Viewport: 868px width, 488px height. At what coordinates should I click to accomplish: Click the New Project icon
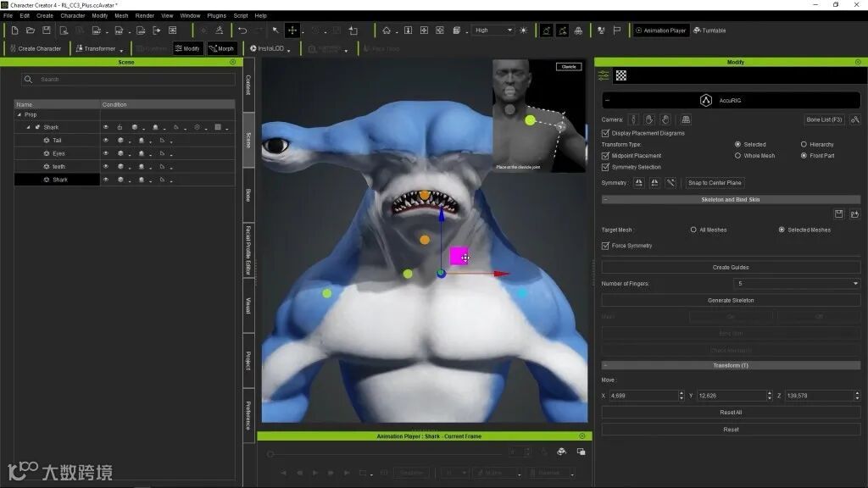coord(15,30)
